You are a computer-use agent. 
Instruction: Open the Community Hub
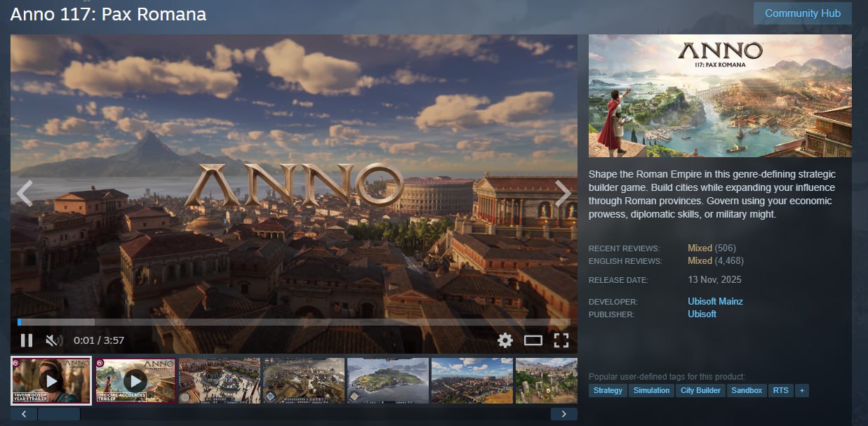[x=802, y=13]
